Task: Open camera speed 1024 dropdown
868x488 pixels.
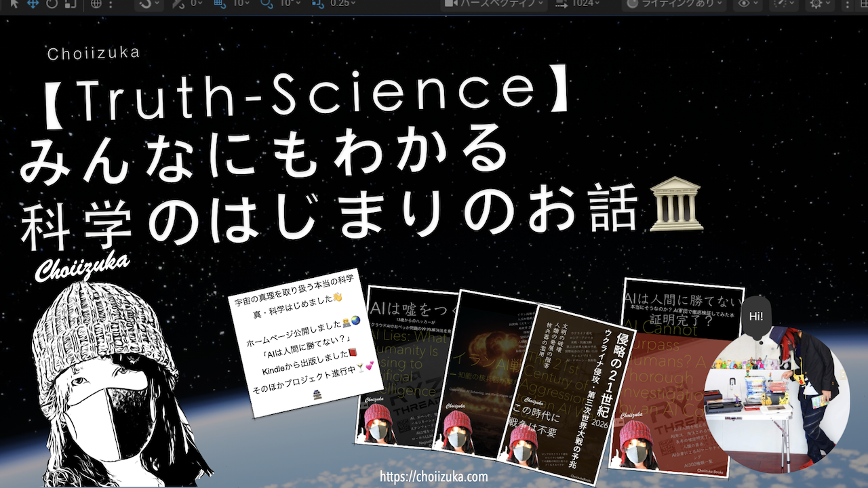Action: (578, 3)
